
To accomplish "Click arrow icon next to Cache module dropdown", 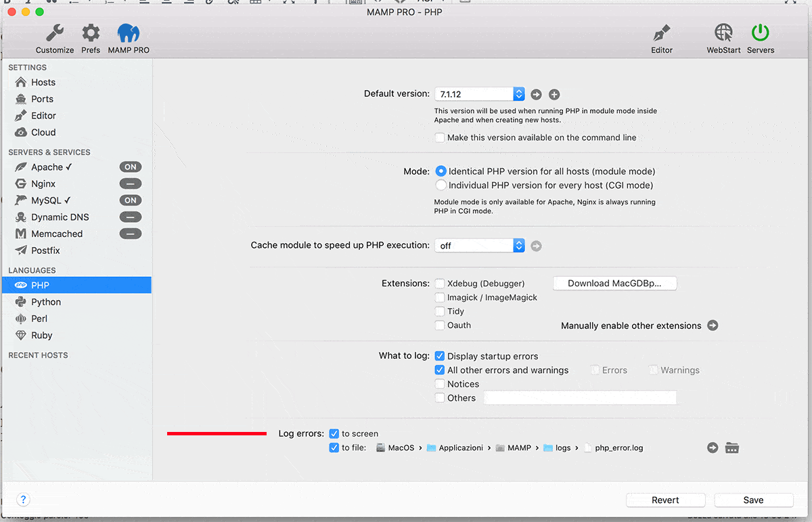I will tap(537, 246).
